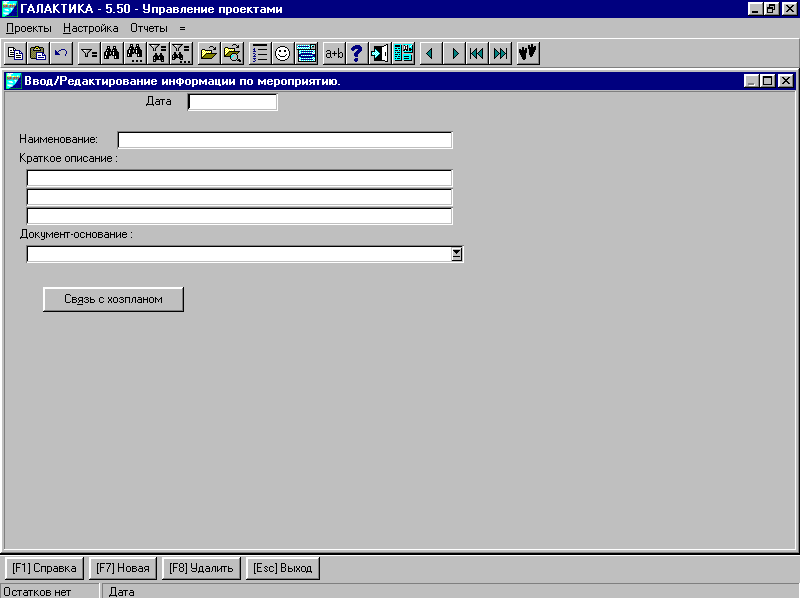Click the binoculars search icon
The image size is (800, 600).
(112, 53)
